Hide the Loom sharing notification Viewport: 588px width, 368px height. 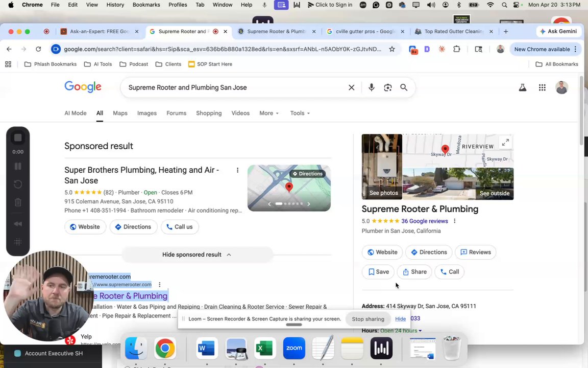click(400, 319)
